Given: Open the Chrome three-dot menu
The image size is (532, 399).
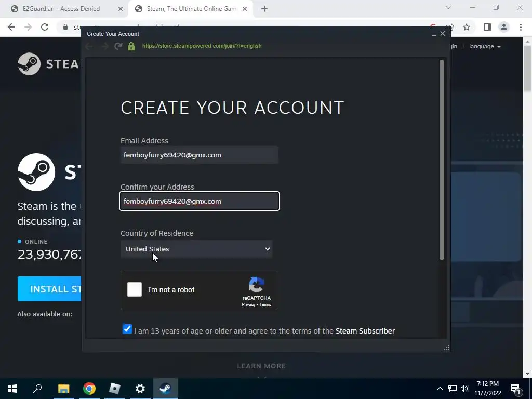Looking at the screenshot, I should click(521, 27).
